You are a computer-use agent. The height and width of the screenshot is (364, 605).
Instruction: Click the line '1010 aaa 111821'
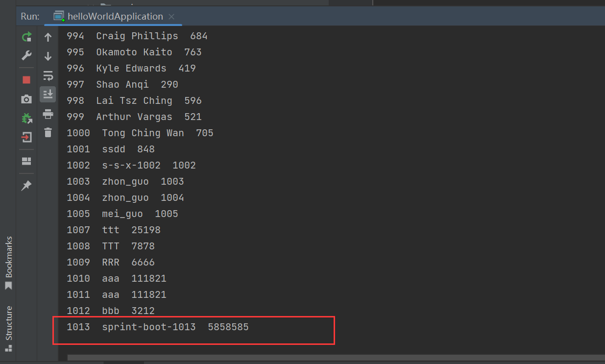click(117, 278)
